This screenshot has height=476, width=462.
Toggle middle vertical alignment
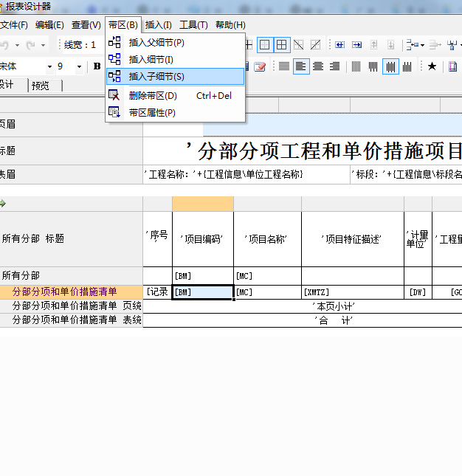click(x=390, y=66)
